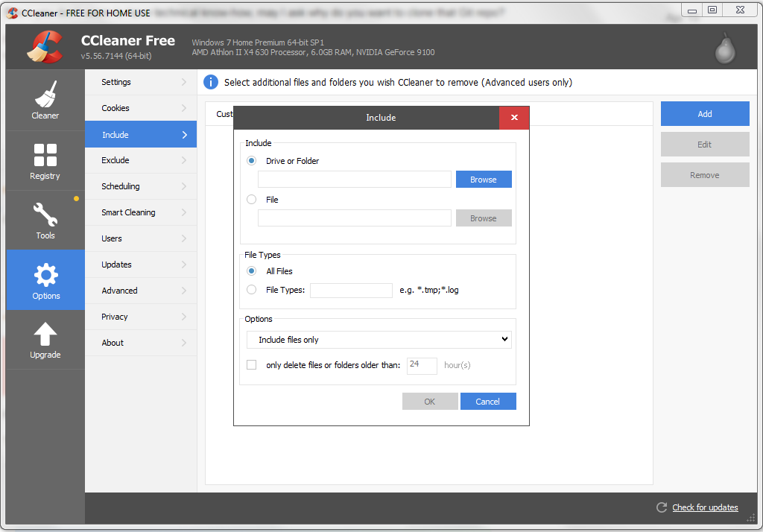Select the Drive or Folder radio button

click(x=252, y=161)
